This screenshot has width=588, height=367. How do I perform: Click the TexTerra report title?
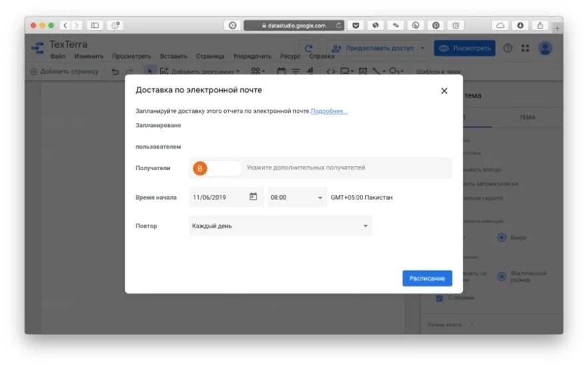[x=69, y=44]
